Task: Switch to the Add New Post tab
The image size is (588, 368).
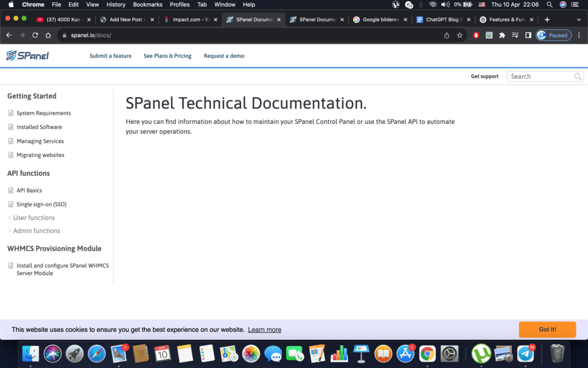Action: pos(127,20)
